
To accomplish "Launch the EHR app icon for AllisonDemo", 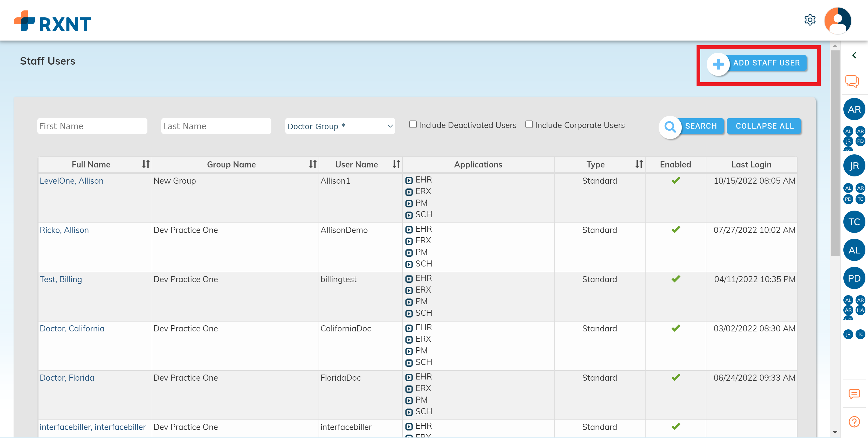I will tap(409, 230).
